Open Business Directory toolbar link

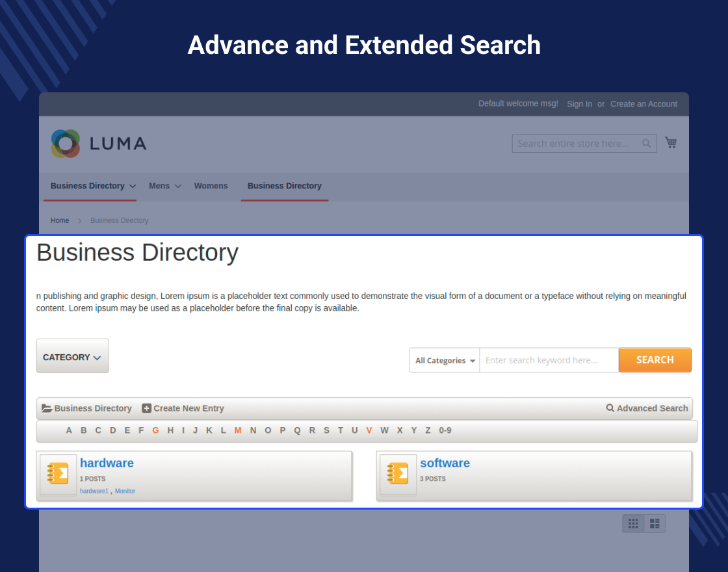[87, 408]
